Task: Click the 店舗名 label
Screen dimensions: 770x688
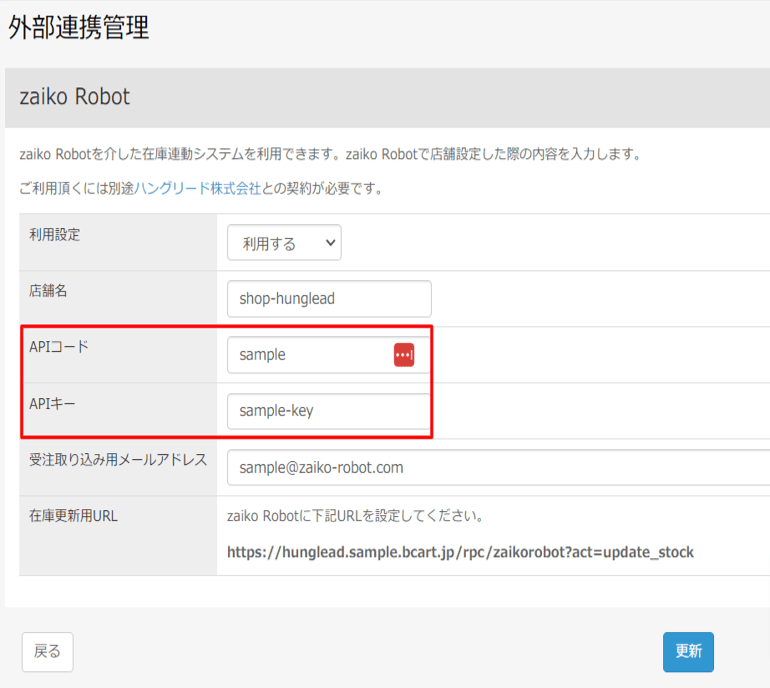Action: click(x=48, y=291)
